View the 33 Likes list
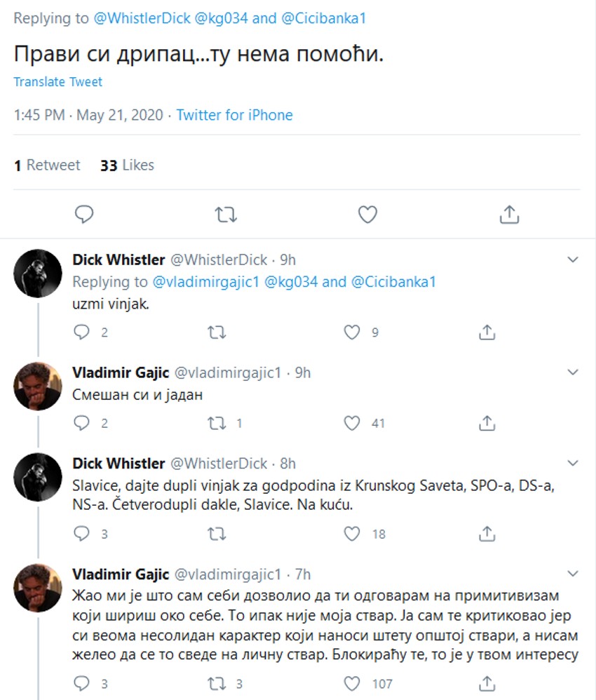The image size is (596, 700). pos(127,166)
